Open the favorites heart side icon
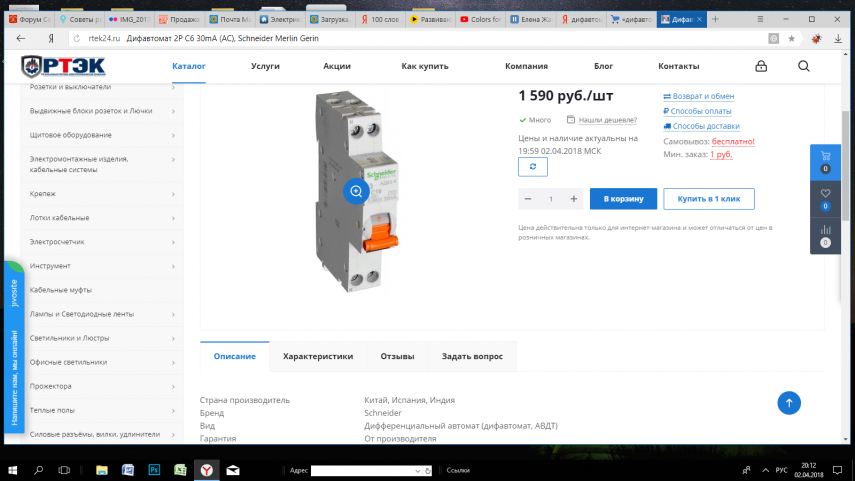 [825, 198]
